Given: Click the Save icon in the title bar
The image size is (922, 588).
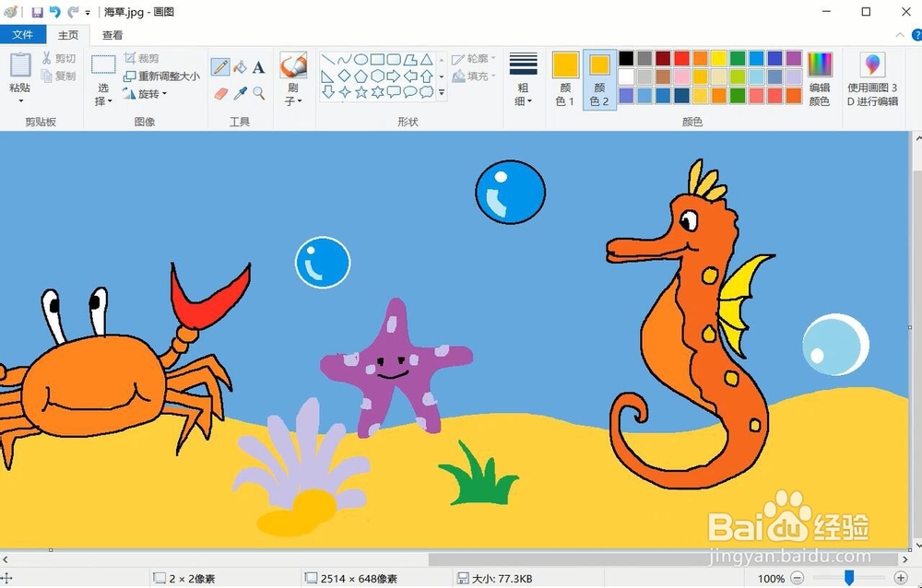Looking at the screenshot, I should tap(37, 12).
